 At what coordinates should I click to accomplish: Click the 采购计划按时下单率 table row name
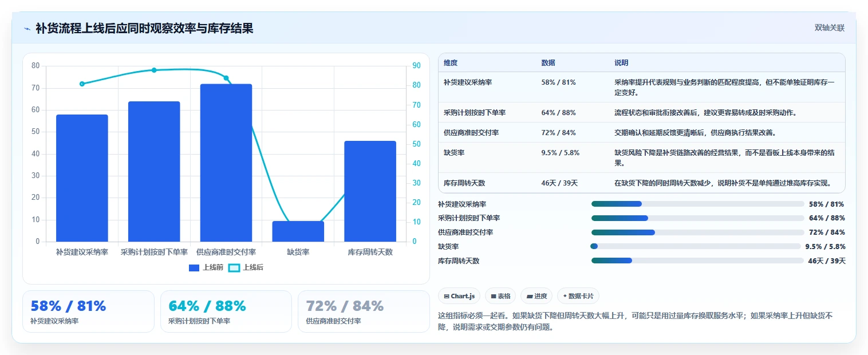pyautogui.click(x=475, y=113)
